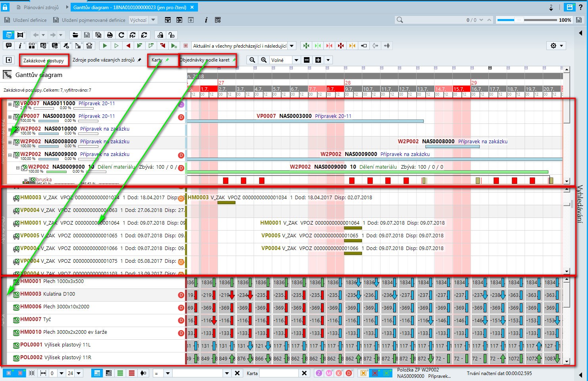Toggle the red D circle filter
The image size is (588, 381).
(x=349, y=373)
